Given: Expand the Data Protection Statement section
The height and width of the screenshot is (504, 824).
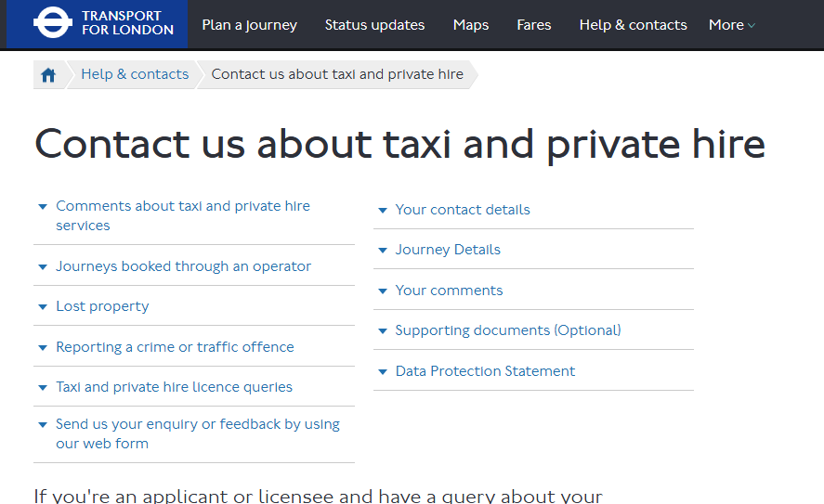Looking at the screenshot, I should (533, 371).
